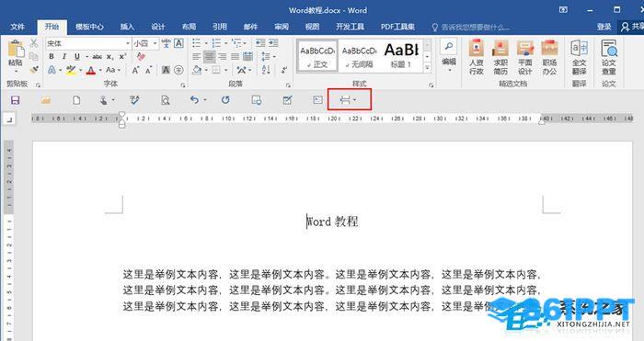This screenshot has height=341, width=644.
Task: Open the font size box showing 小四
Action: (145, 43)
